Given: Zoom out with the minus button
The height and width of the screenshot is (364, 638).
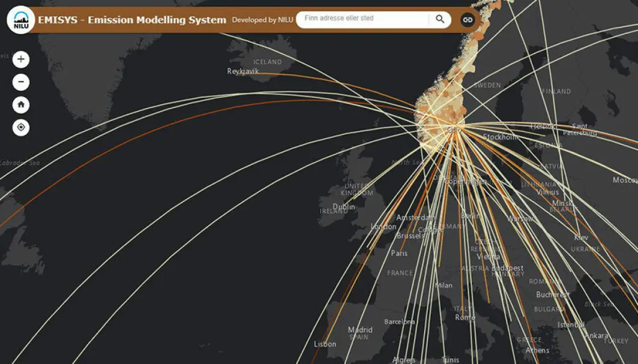Looking at the screenshot, I should click(21, 82).
